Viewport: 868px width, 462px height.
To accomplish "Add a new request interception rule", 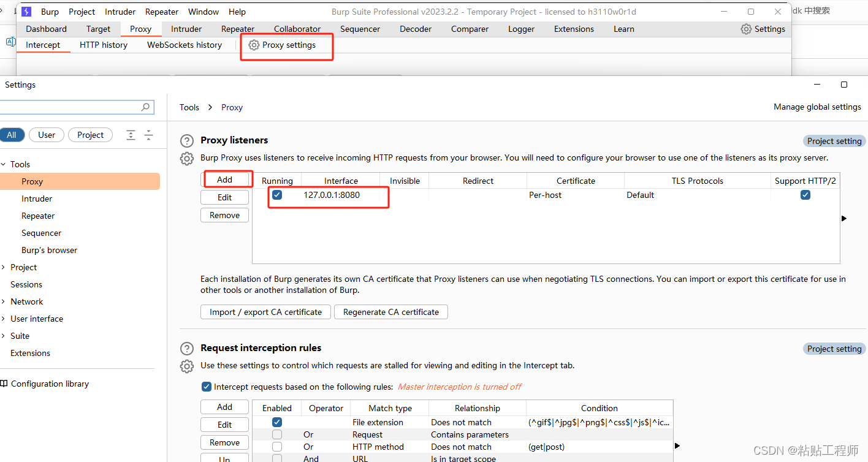I will click(x=225, y=407).
